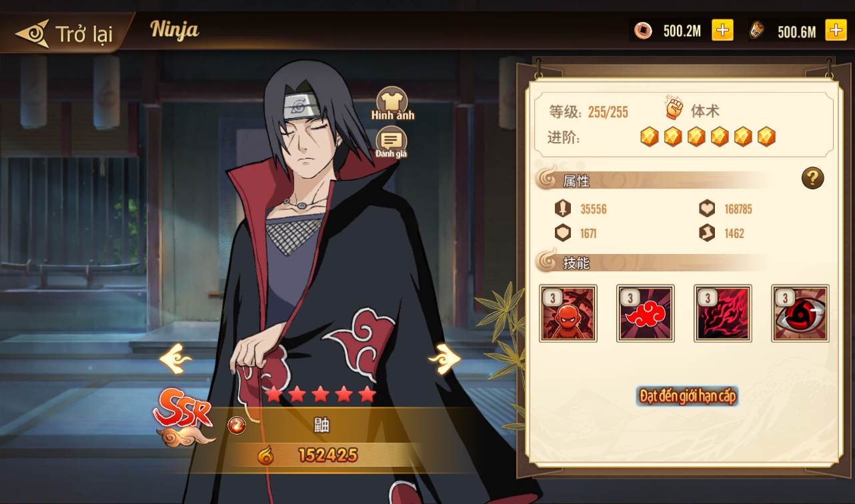Click the fire element orb beside name

tap(237, 425)
